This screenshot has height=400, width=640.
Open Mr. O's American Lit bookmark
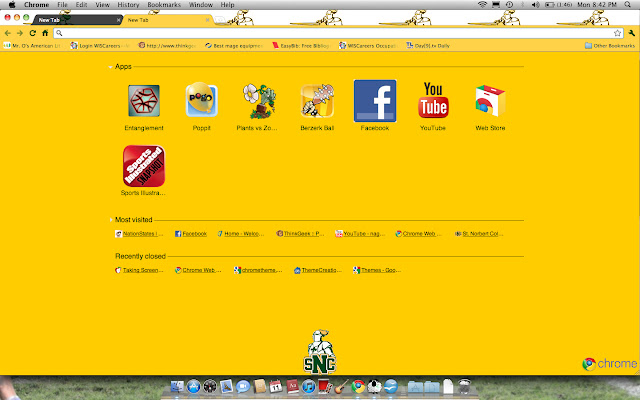click(32, 46)
